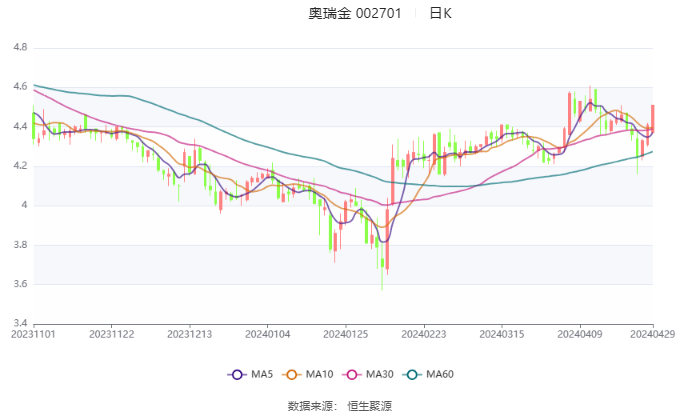
Task: Click the orange MA10 legend circle marker
Action: [x=294, y=374]
